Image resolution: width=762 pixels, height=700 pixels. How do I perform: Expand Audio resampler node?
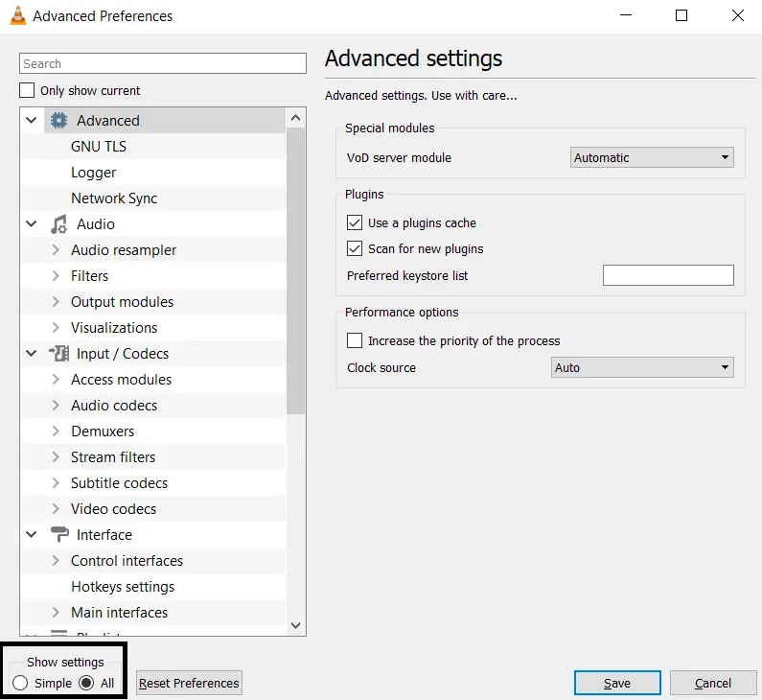56,250
